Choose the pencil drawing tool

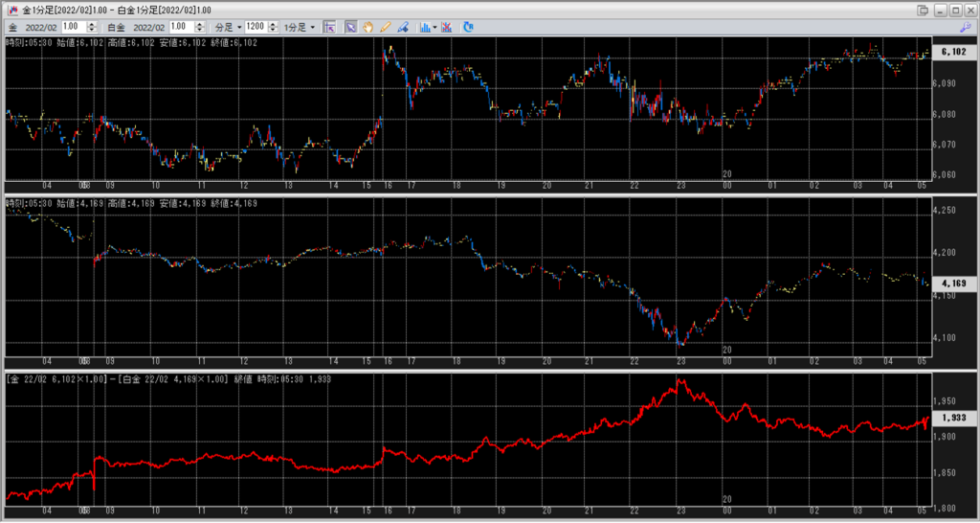386,27
